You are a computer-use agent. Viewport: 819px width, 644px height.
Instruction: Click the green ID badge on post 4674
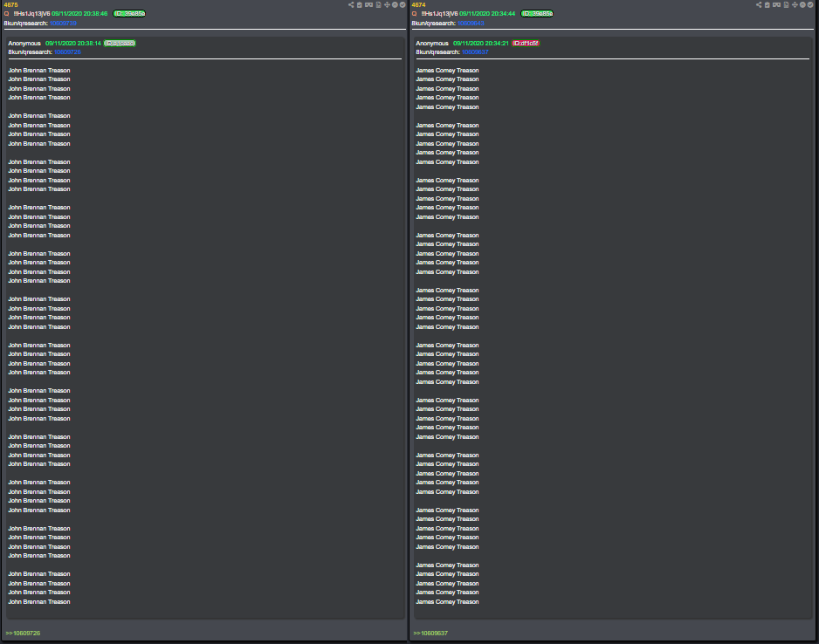point(536,14)
